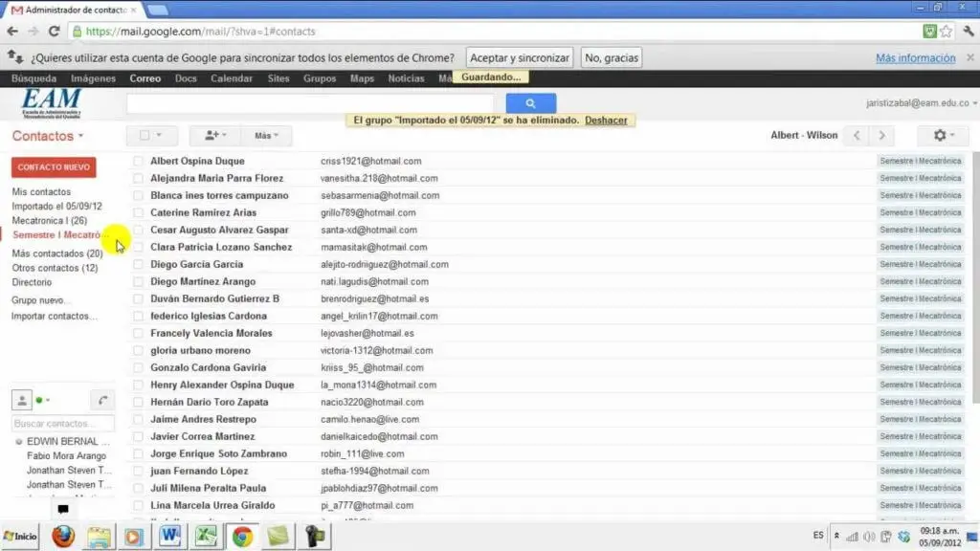980x551 pixels.
Task: Select Cesar Augusto Alvarez Gaspar checkbox
Action: pos(138,230)
